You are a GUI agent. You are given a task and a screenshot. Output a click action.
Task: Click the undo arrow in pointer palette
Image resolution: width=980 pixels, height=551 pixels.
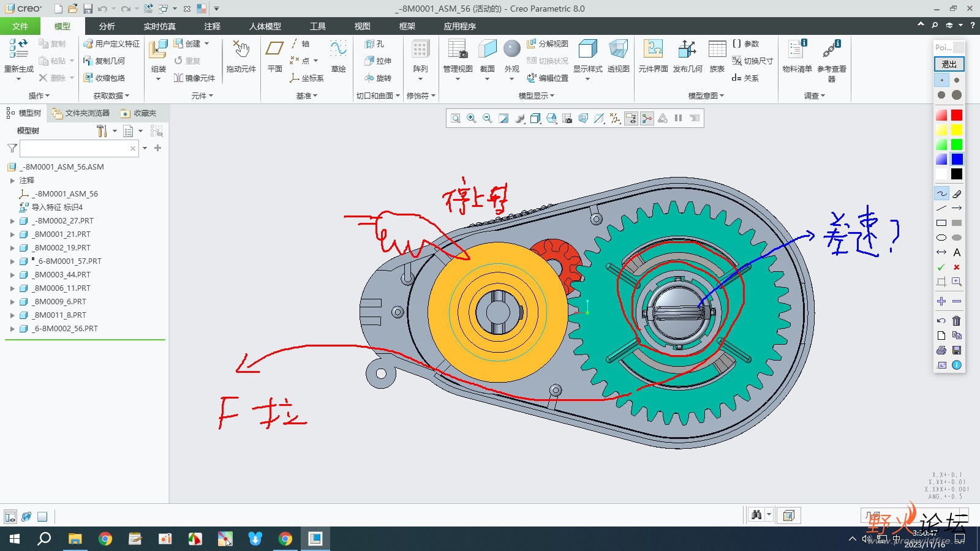point(941,320)
